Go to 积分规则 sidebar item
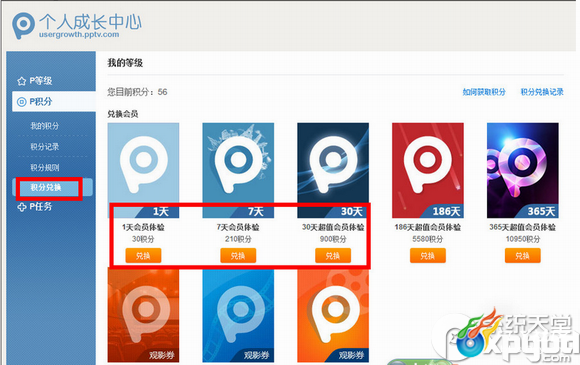Viewport: 580px width, 365px height. [x=44, y=168]
